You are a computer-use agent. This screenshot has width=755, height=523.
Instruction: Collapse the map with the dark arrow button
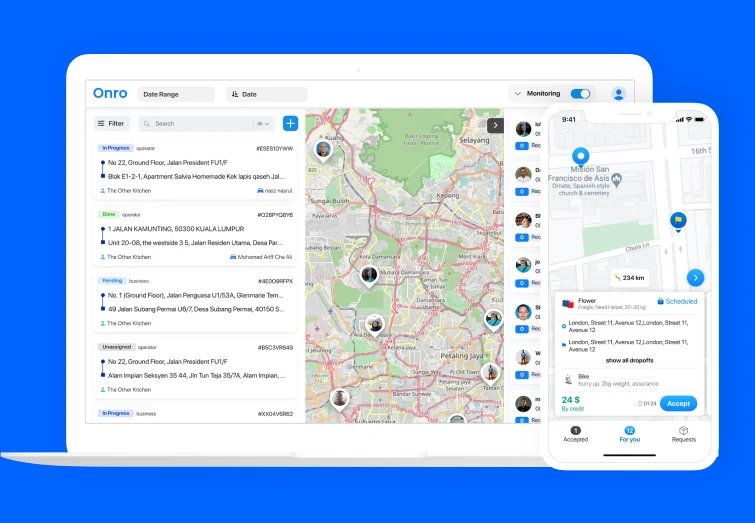tap(495, 125)
